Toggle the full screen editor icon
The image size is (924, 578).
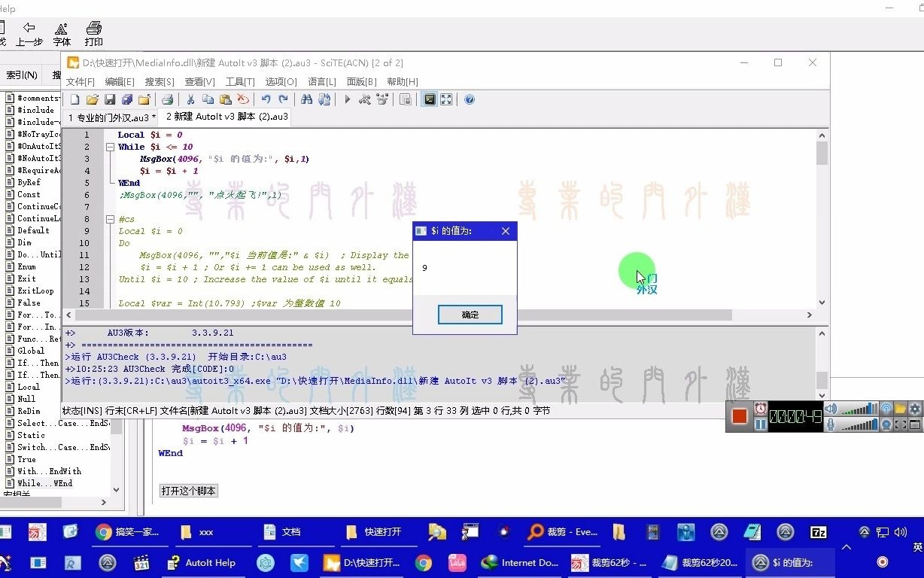445,99
